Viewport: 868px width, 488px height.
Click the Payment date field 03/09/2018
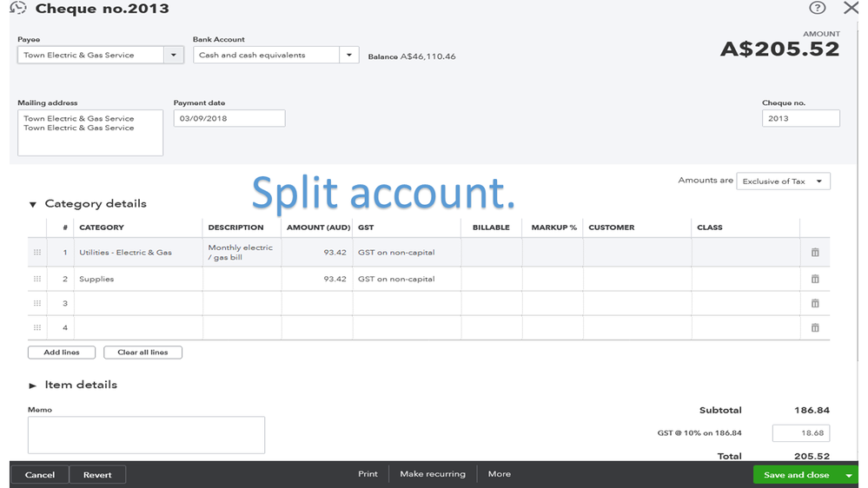click(229, 118)
